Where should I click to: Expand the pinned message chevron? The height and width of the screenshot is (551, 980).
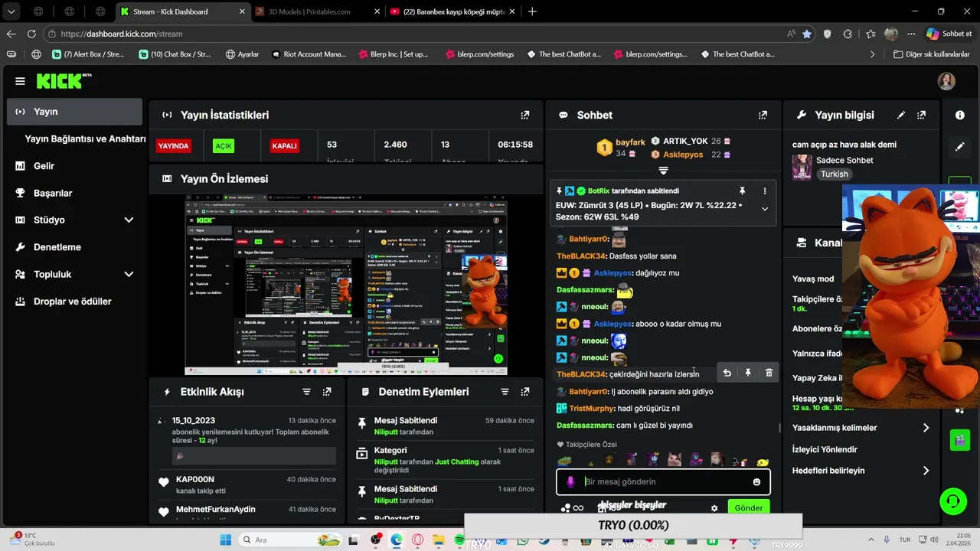click(x=764, y=209)
